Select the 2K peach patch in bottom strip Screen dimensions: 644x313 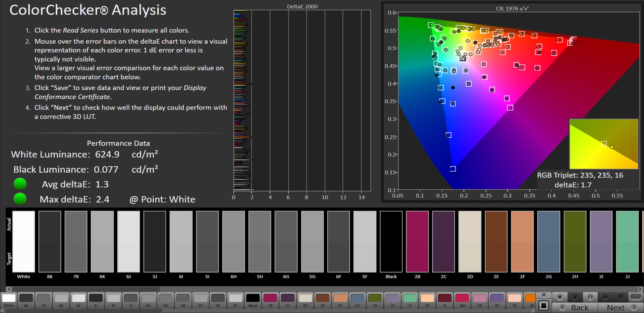click(427, 300)
